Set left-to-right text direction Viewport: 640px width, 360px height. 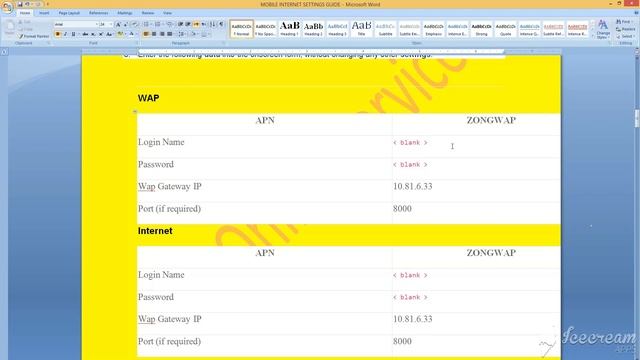click(196, 24)
